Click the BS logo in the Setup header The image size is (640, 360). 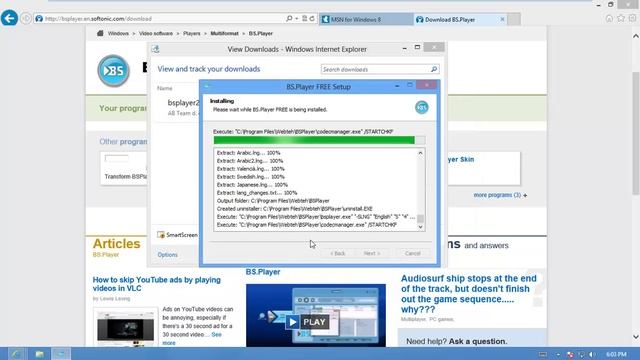(422, 107)
